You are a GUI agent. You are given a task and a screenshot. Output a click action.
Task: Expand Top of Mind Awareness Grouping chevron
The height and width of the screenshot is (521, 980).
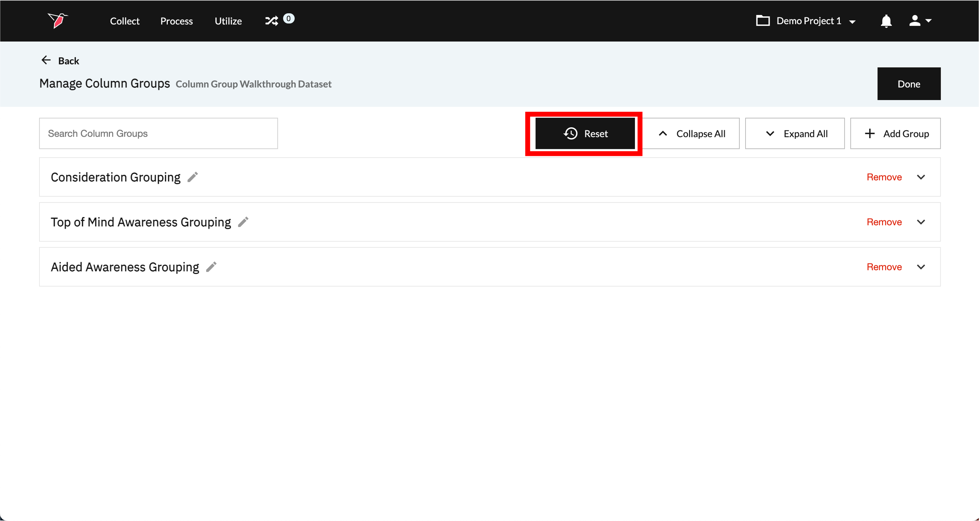pyautogui.click(x=921, y=222)
